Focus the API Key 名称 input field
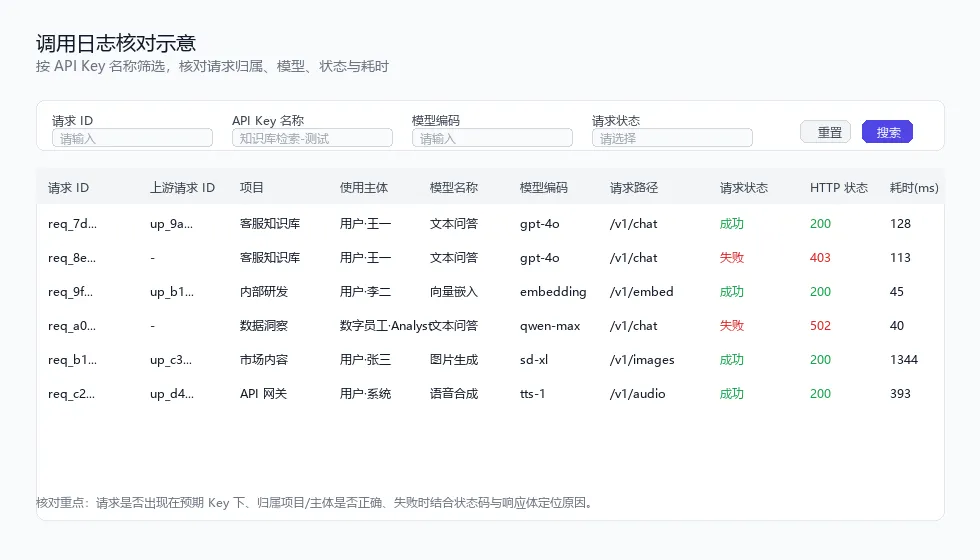980x560 pixels. click(312, 138)
